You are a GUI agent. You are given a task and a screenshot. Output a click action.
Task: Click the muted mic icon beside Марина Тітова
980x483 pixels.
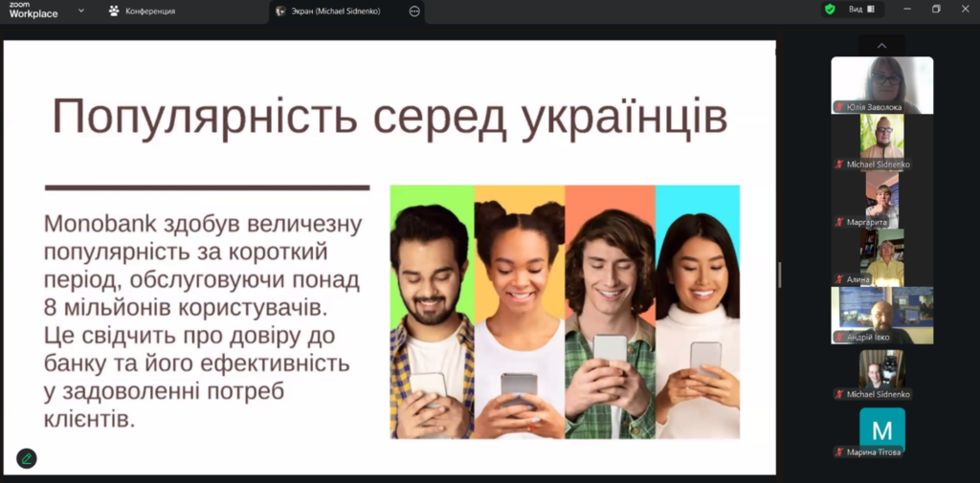839,451
